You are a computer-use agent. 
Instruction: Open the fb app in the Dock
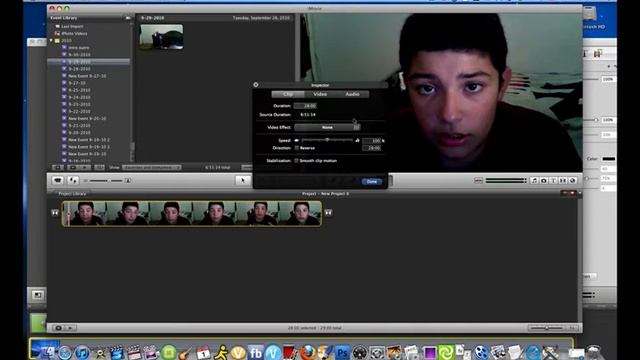pos(256,353)
